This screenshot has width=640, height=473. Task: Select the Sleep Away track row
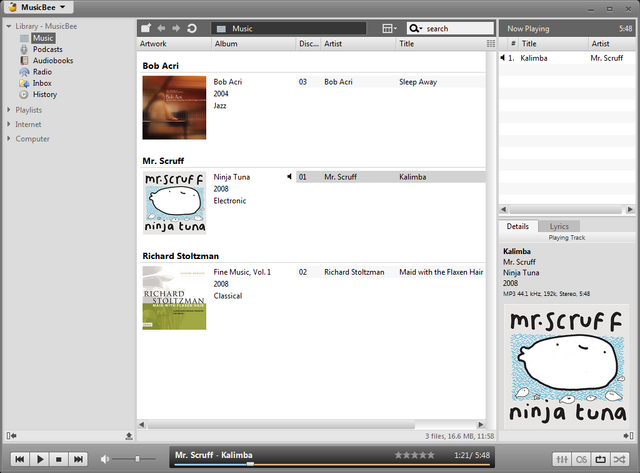point(391,82)
